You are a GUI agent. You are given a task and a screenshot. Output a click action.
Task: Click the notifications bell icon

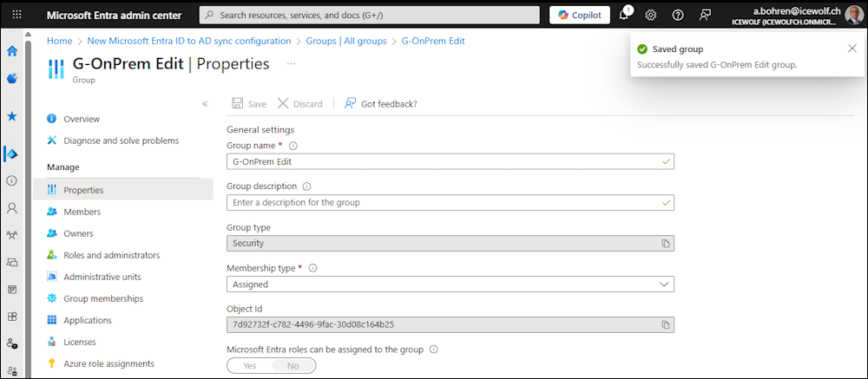pyautogui.click(x=623, y=16)
